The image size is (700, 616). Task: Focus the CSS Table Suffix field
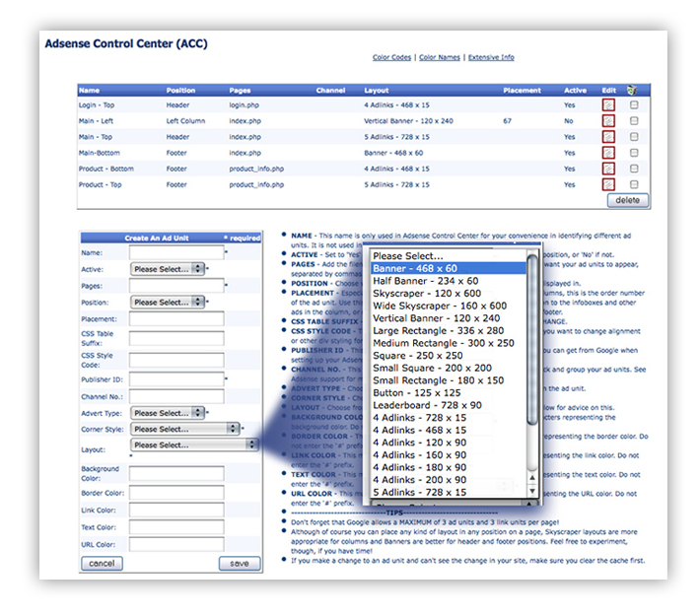pos(176,338)
